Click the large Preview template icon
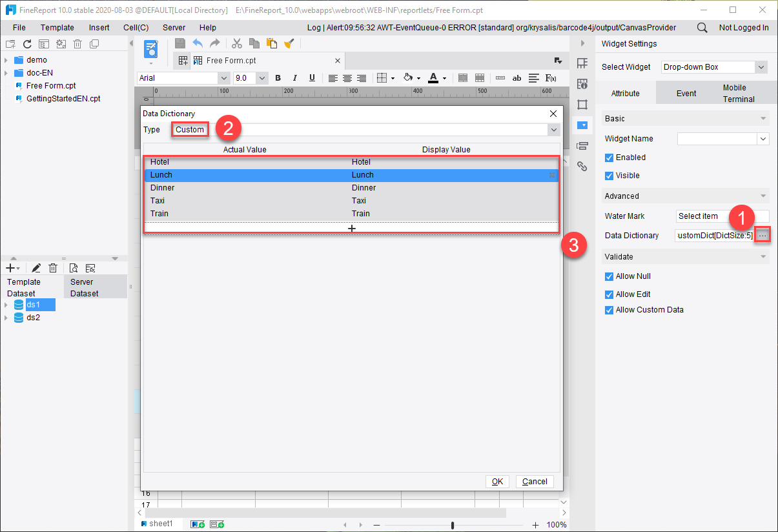The width and height of the screenshot is (778, 532). point(151,49)
